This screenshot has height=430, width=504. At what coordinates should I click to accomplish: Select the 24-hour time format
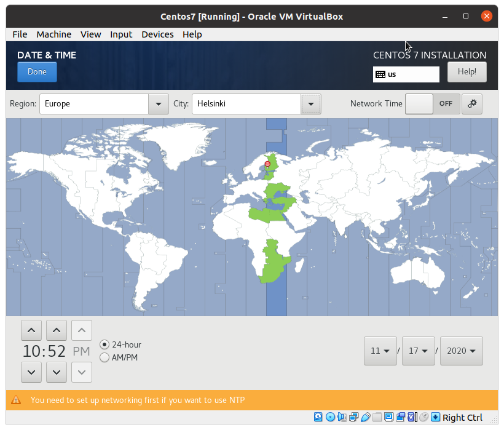pyautogui.click(x=120, y=344)
